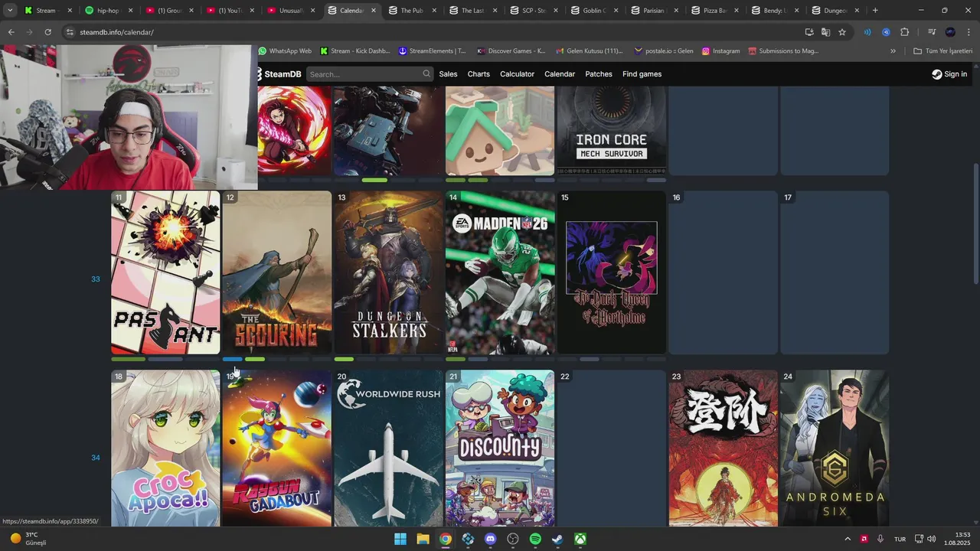980x551 pixels.
Task: Open The Scouring game cover on day 12
Action: pyautogui.click(x=277, y=272)
